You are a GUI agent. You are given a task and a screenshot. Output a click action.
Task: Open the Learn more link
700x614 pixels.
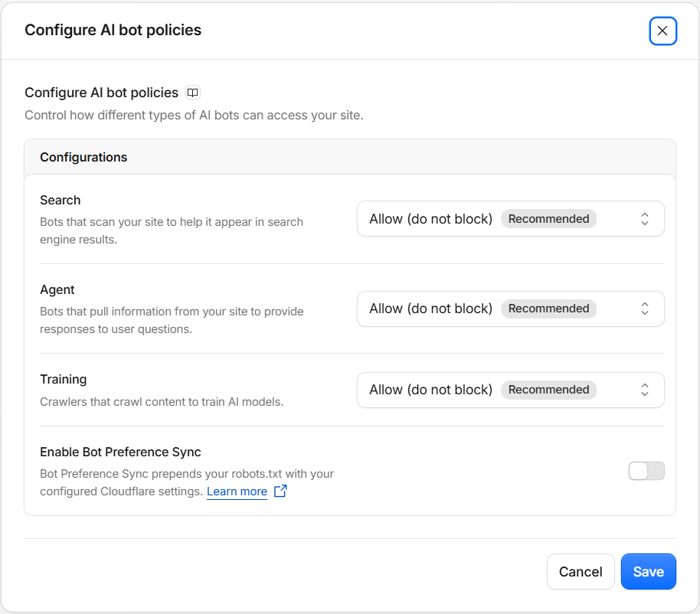pos(237,492)
